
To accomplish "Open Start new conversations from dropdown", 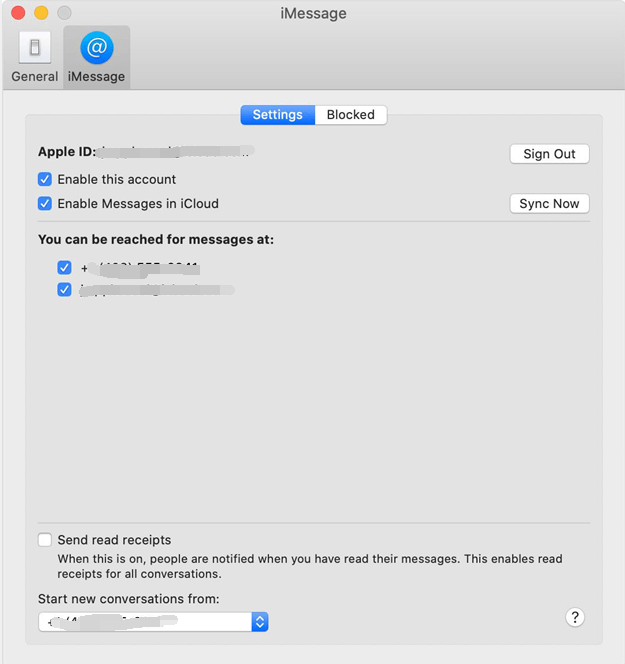I will pos(153,622).
